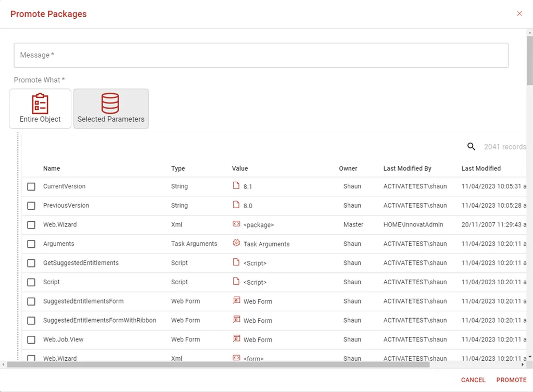
Task: Open the records search magnifier
Action: click(x=471, y=146)
